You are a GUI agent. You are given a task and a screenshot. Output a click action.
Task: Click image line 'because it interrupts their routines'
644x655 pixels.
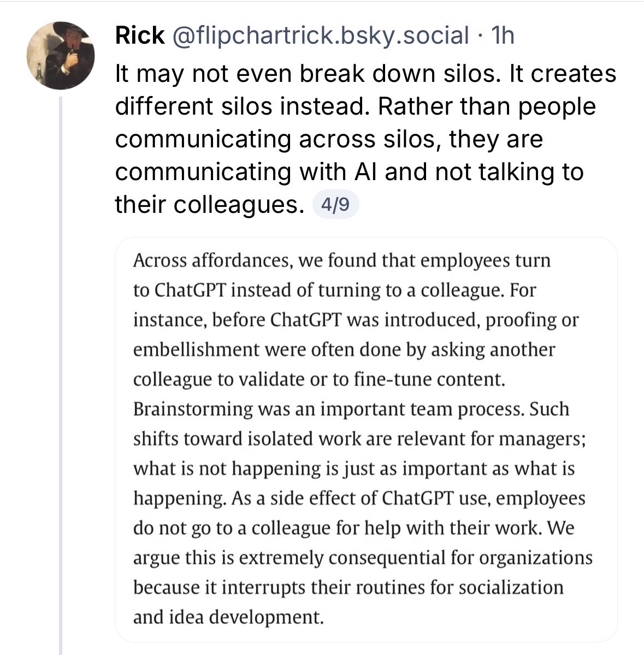[348, 587]
